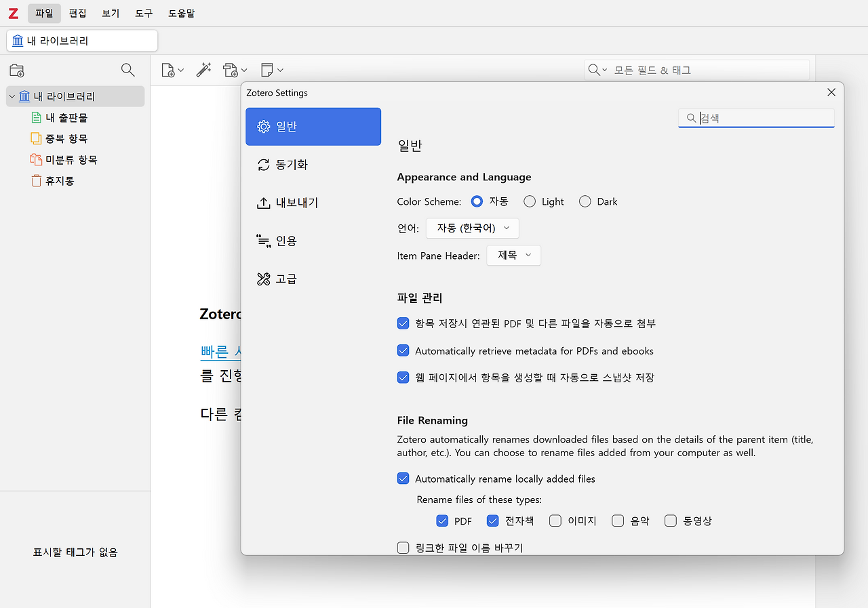Click the magic wand Add by Identifier icon
868x608 pixels.
pyautogui.click(x=203, y=70)
